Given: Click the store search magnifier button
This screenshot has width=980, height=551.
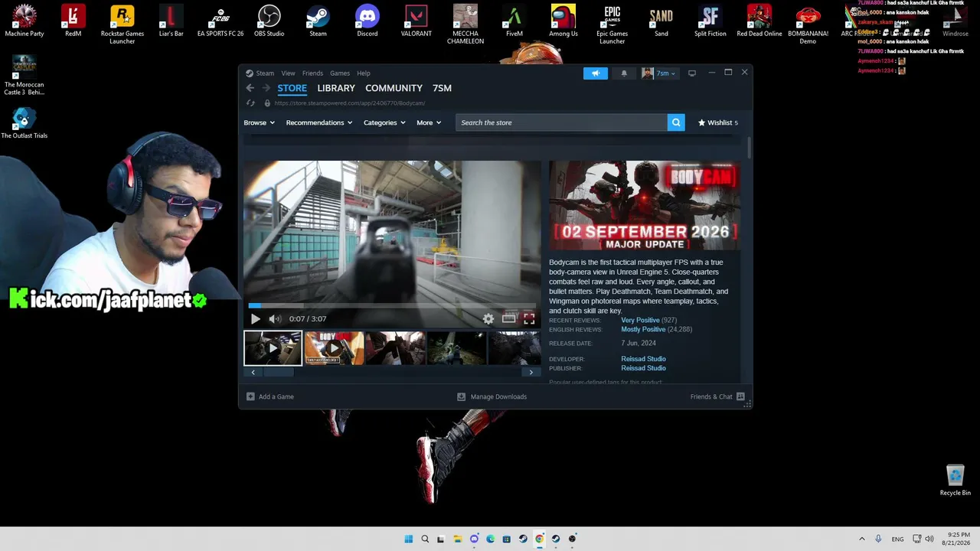Looking at the screenshot, I should pos(676,122).
